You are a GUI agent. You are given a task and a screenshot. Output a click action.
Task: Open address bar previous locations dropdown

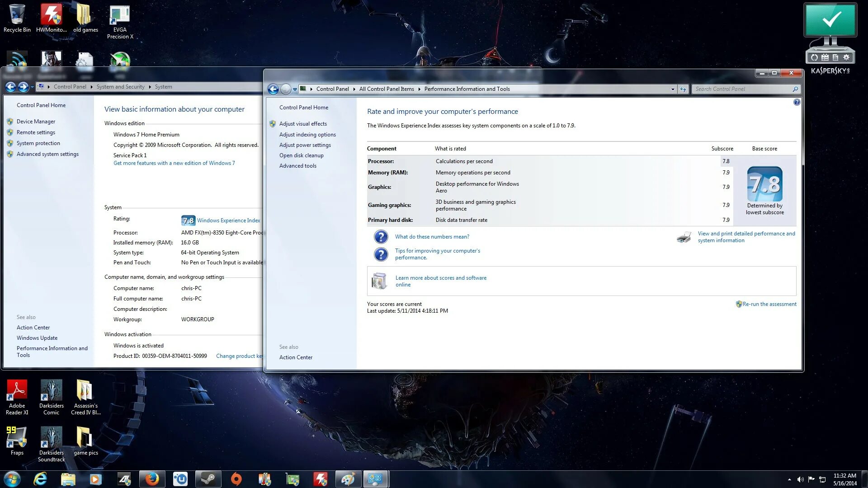(673, 89)
